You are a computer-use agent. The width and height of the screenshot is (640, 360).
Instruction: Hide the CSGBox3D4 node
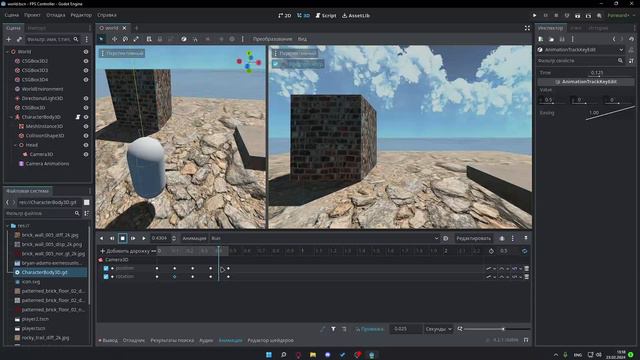click(86, 80)
